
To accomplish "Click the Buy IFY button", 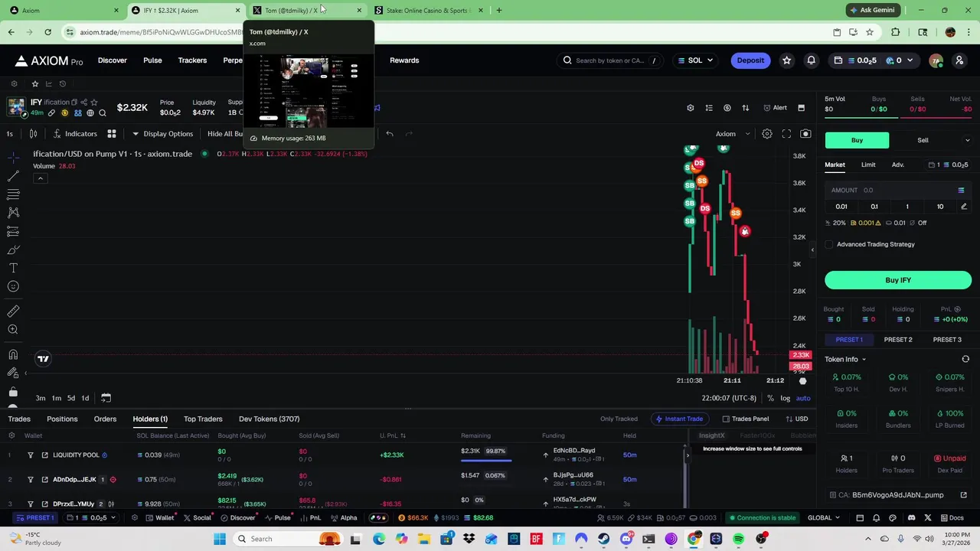I will [x=898, y=280].
